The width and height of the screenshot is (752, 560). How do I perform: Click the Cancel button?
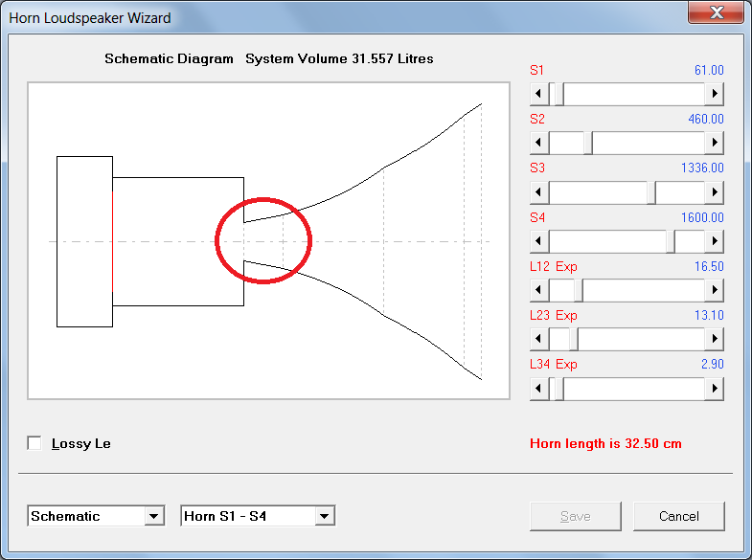coord(678,516)
